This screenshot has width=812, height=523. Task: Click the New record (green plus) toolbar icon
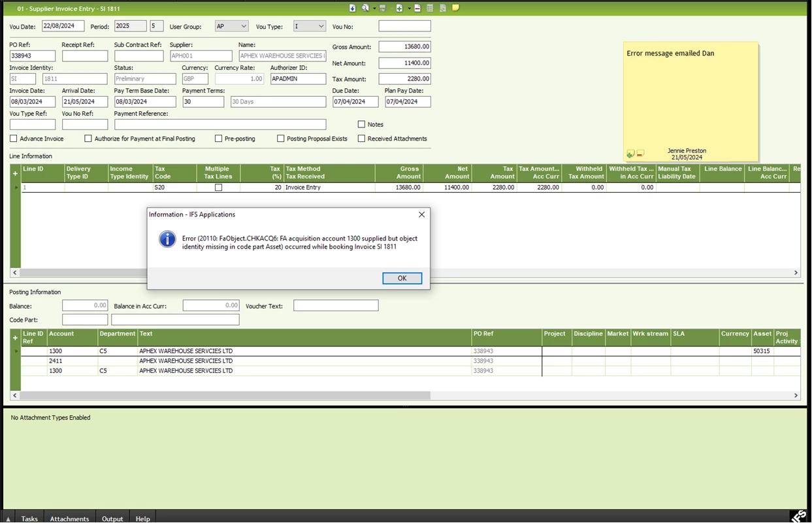point(399,8)
